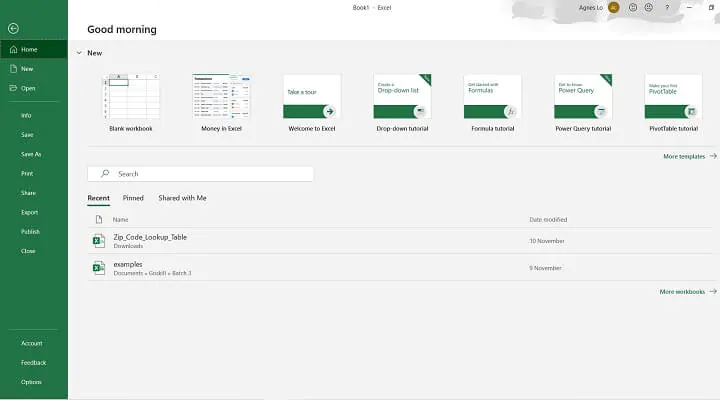Click the Excel file icon for examples
Image resolution: width=720 pixels, height=400 pixels.
click(99, 268)
